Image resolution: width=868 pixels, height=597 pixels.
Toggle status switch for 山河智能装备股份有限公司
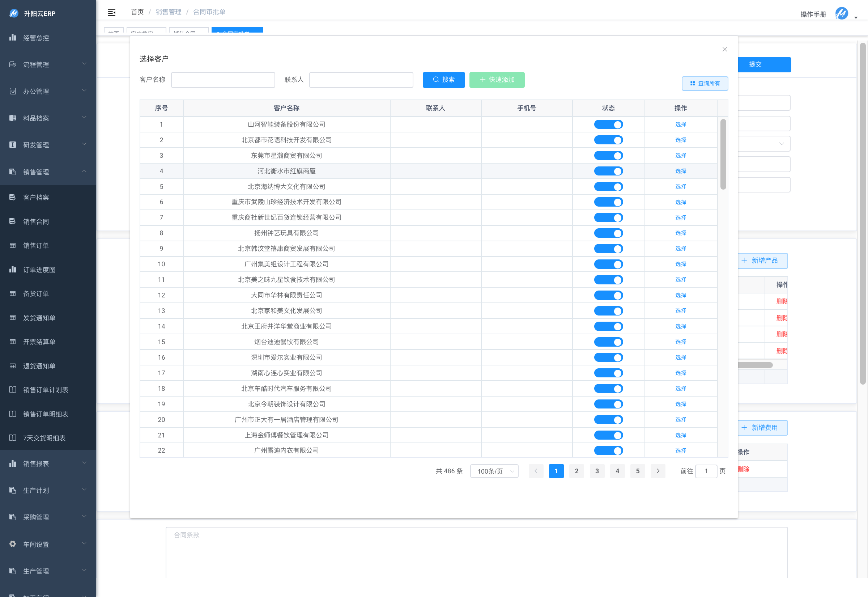(608, 124)
